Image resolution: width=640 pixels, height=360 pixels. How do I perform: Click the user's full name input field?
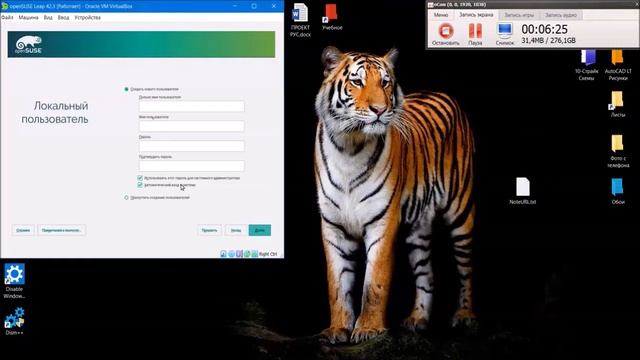pyautogui.click(x=191, y=106)
